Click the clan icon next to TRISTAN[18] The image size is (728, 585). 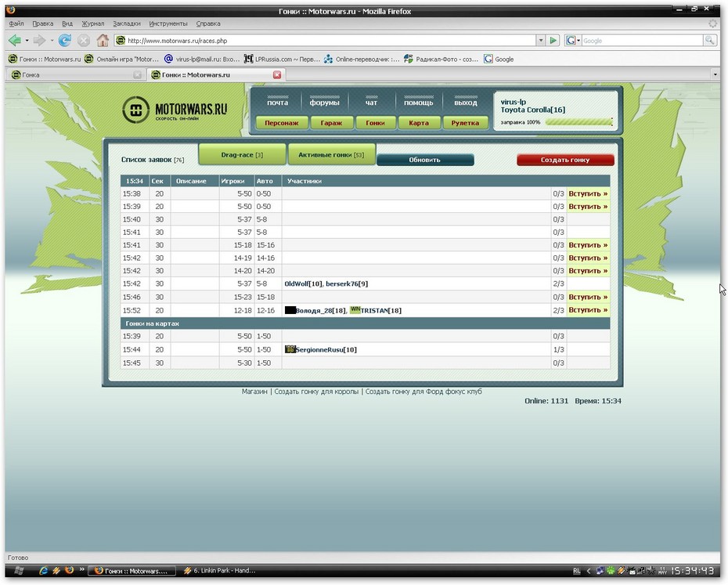355,310
